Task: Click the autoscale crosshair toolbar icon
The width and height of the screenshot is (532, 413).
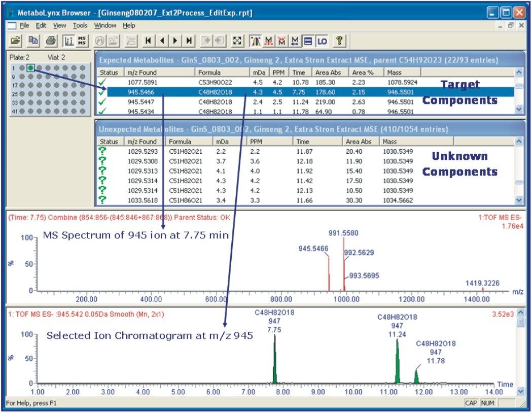Action: point(237,41)
